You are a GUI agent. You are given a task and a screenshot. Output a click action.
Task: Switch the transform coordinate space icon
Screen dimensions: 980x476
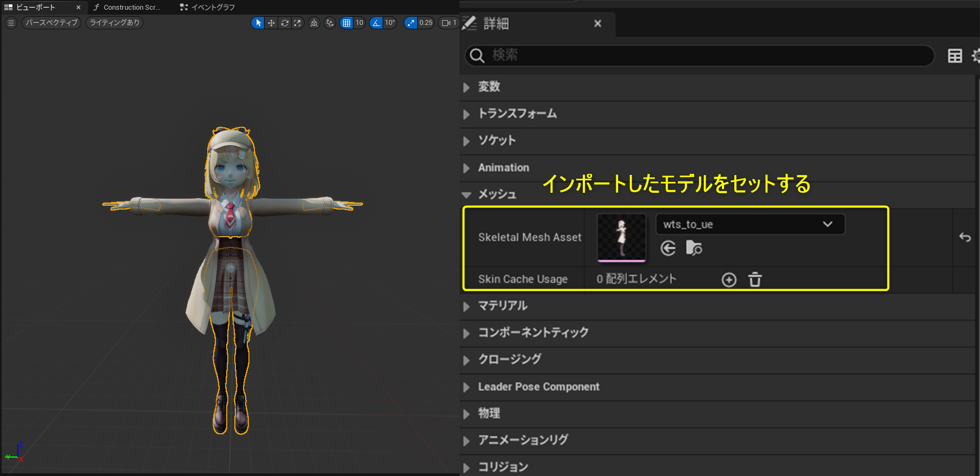(x=314, y=23)
